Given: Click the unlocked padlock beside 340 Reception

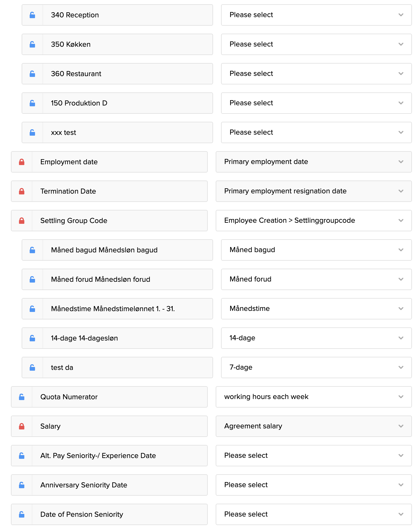Looking at the screenshot, I should coord(32,15).
